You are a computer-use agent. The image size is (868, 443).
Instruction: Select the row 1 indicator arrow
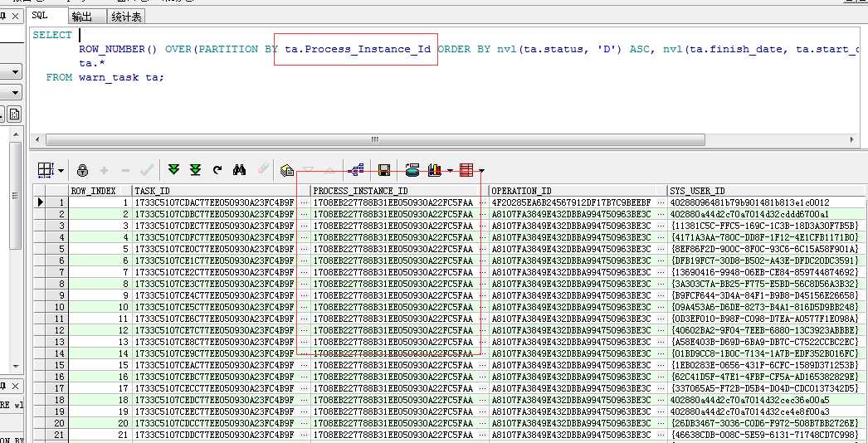pos(40,202)
